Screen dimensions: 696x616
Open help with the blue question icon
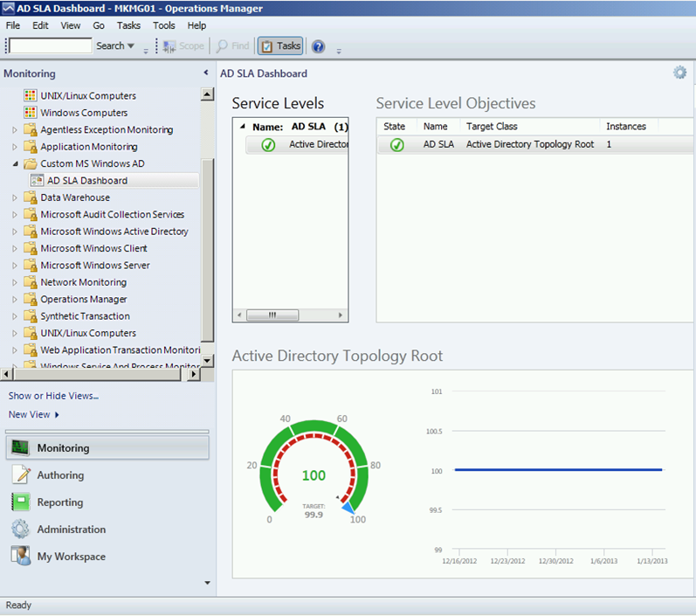[x=318, y=46]
